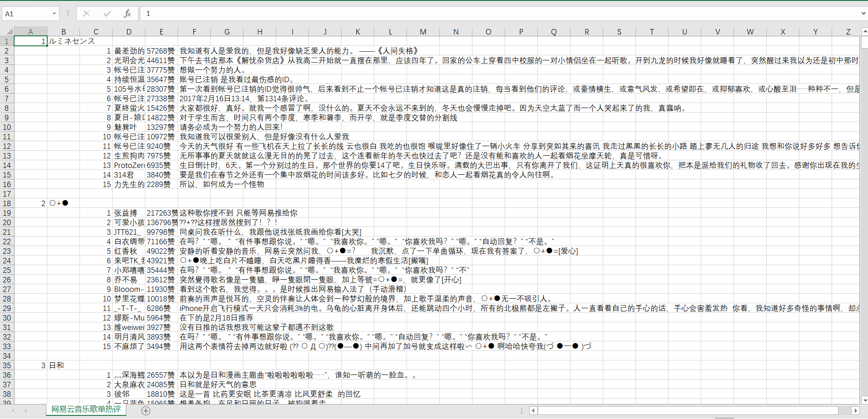Click cell with 314君
868x419 pixels.
[129, 175]
